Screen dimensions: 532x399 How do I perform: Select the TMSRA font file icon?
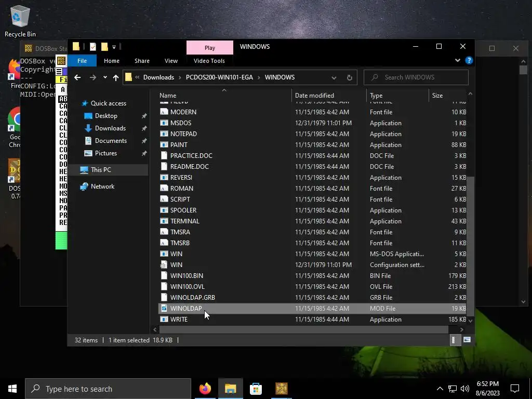pyautogui.click(x=164, y=232)
